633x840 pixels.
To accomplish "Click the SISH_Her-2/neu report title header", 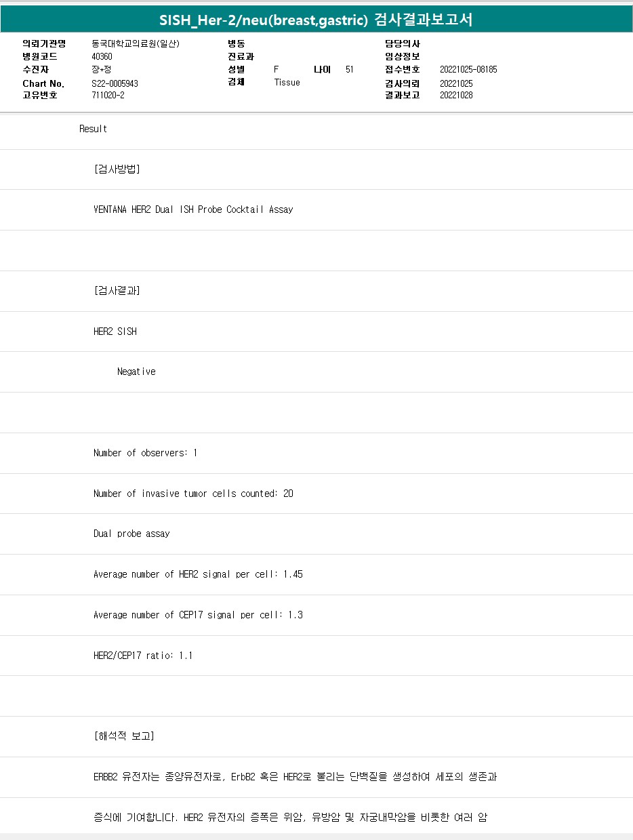I will click(316, 20).
